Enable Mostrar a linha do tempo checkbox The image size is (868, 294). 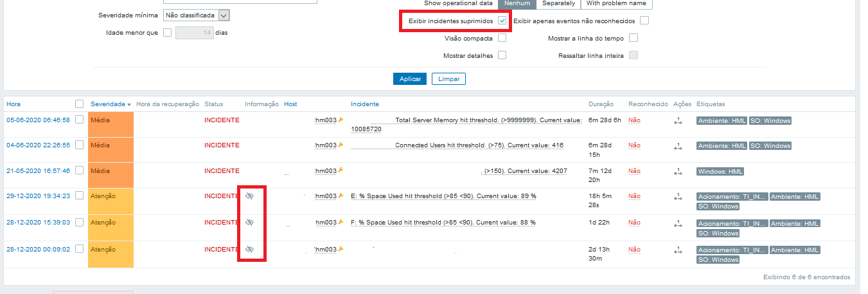click(633, 38)
